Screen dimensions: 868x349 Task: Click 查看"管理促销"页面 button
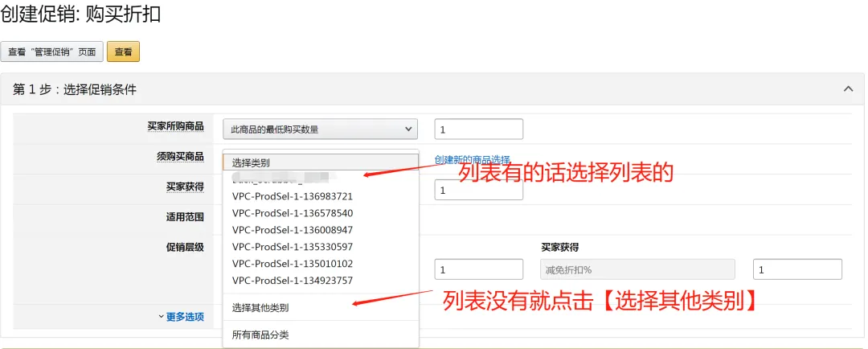point(52,52)
